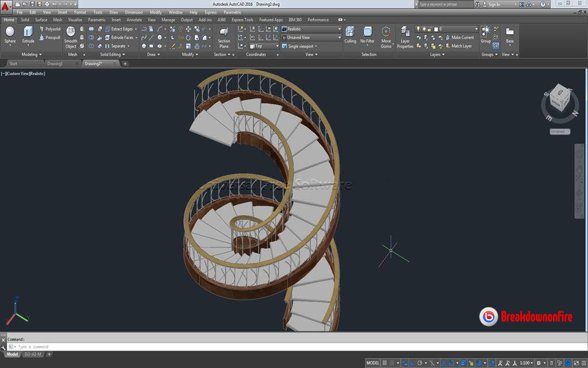Click the AutoCAD application menu logo
Screen dimensions: 588x368
pos(5,6)
